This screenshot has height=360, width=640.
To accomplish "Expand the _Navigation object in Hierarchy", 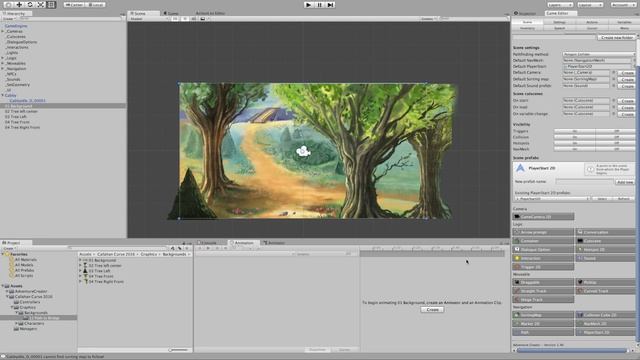I will [x=3, y=69].
